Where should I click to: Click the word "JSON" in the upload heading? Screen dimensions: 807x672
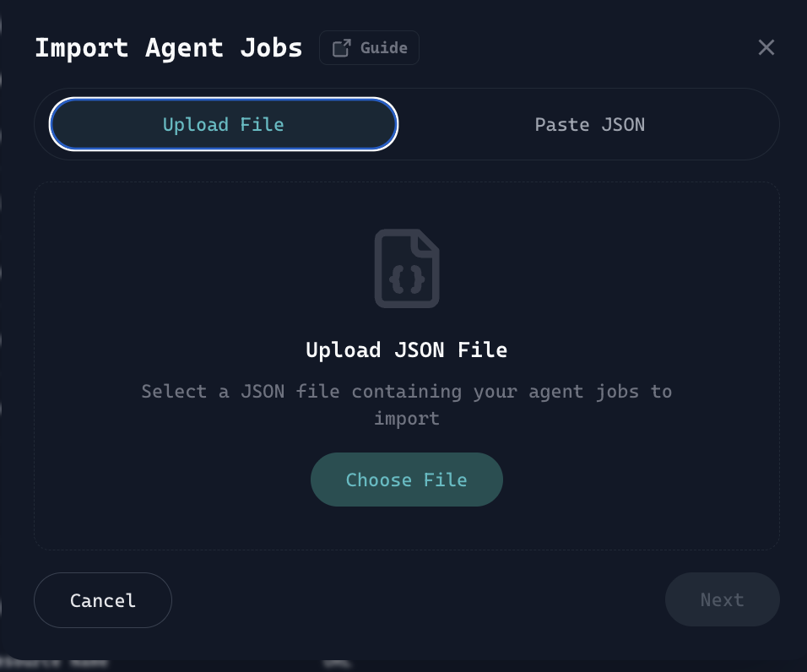418,350
